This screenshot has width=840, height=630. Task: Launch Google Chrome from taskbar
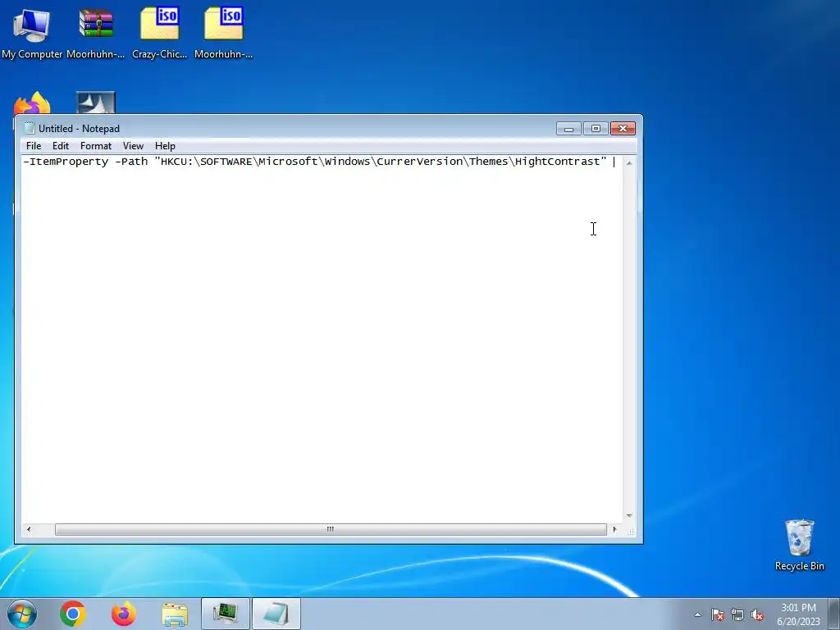point(73,614)
